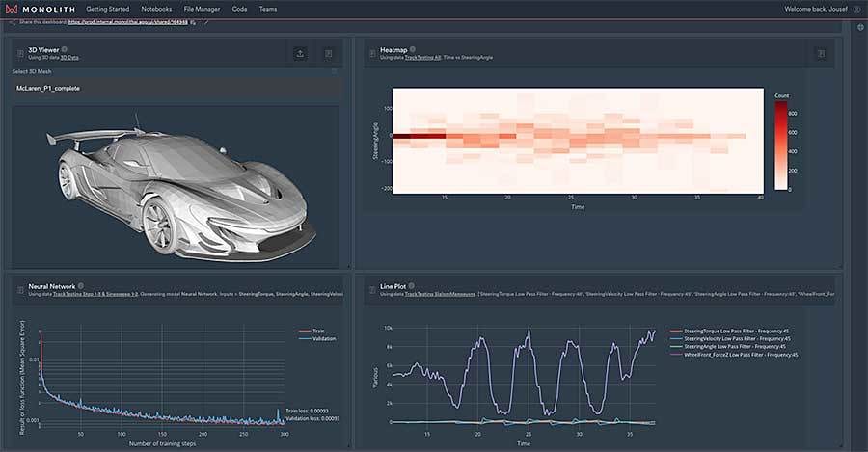Click the dark red cell in heatmap chart
This screenshot has height=452, width=868.
420,136
